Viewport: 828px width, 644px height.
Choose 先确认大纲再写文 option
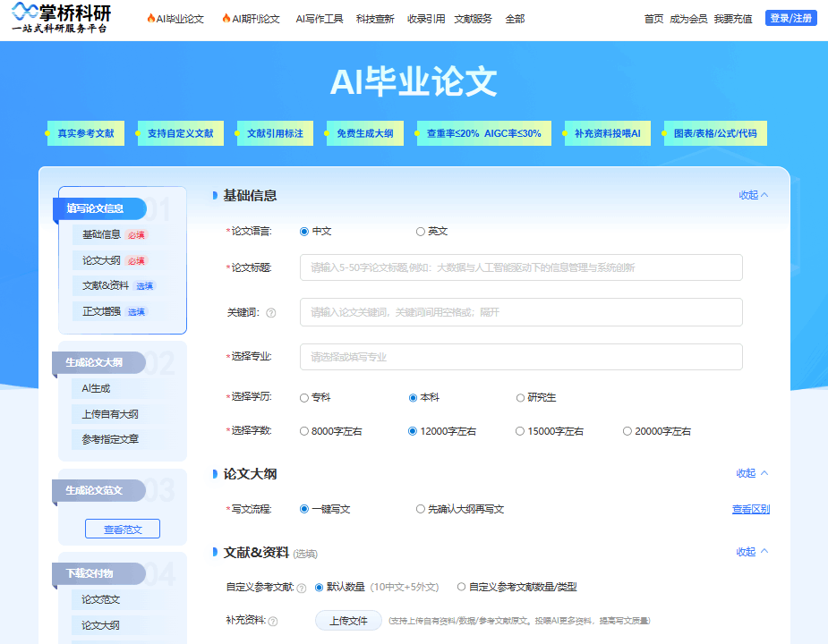click(x=421, y=510)
